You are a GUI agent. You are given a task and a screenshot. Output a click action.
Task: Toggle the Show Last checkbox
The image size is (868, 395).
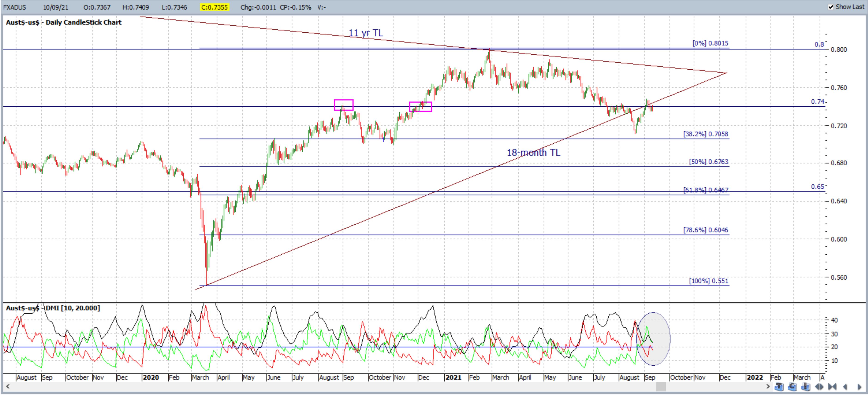(x=831, y=7)
